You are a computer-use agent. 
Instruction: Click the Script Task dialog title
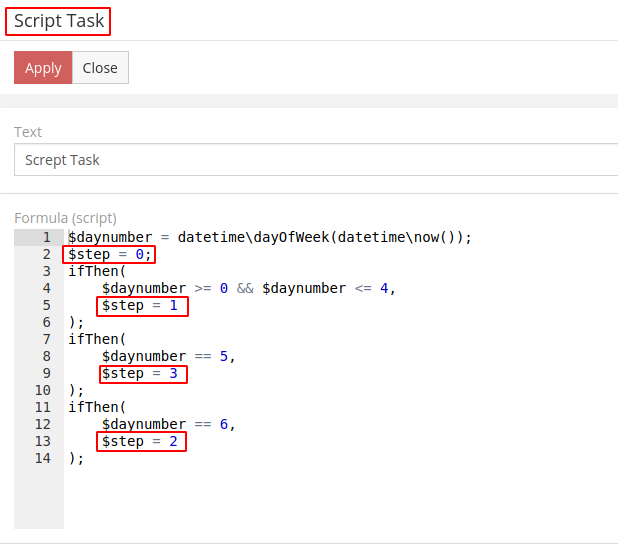point(58,21)
